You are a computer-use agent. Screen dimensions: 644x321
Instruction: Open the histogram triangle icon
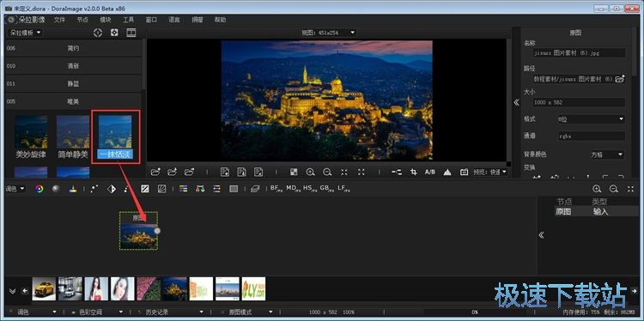pyautogui.click(x=447, y=173)
